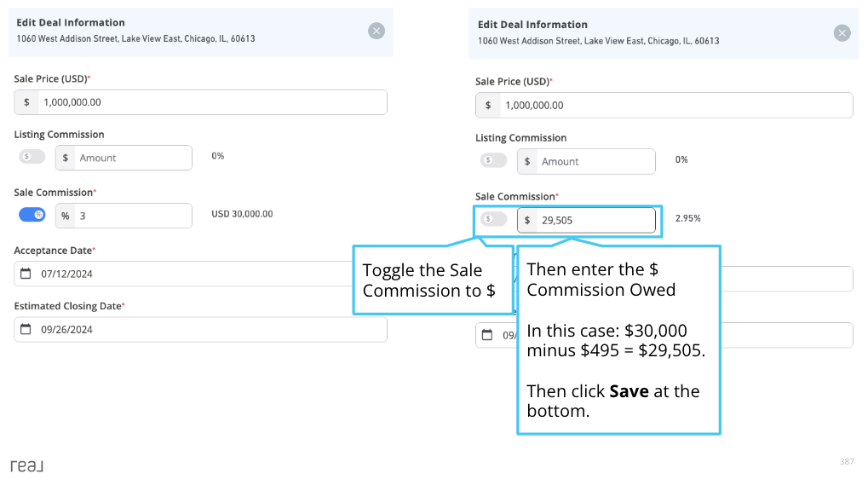This screenshot has width=868, height=485.
Task: Switch the blue Sale Commission toggle to dollars
Action: pyautogui.click(x=32, y=215)
